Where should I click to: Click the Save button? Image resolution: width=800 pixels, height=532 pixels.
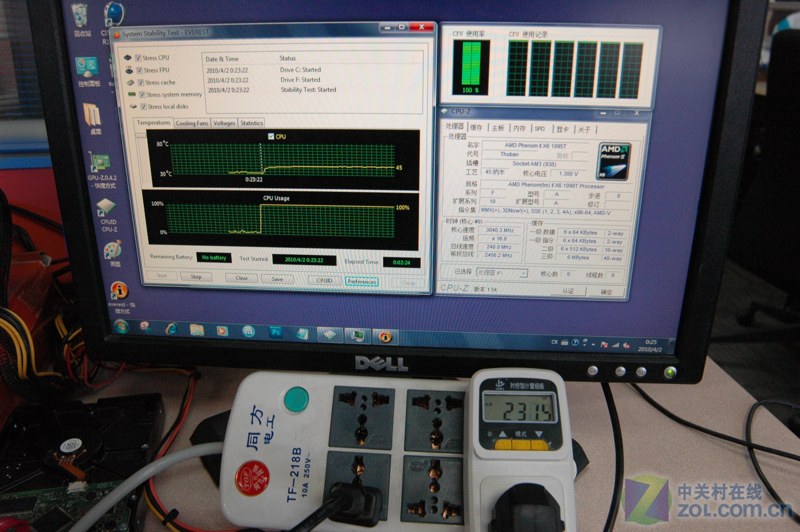(277, 279)
